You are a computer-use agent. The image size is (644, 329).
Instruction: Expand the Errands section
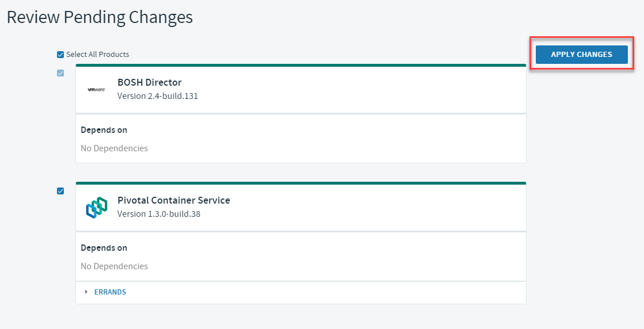[110, 292]
